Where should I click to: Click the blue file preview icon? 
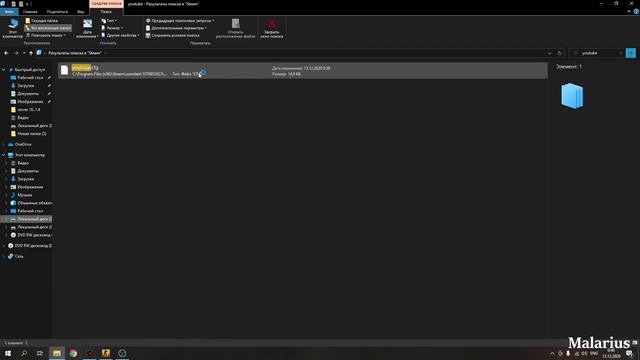(x=572, y=96)
